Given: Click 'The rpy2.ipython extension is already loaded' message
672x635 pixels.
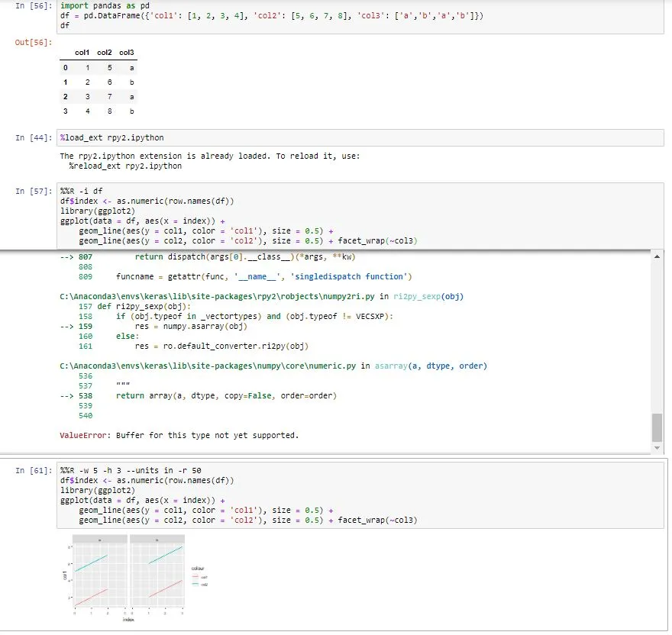Looking at the screenshot, I should pos(210,156).
